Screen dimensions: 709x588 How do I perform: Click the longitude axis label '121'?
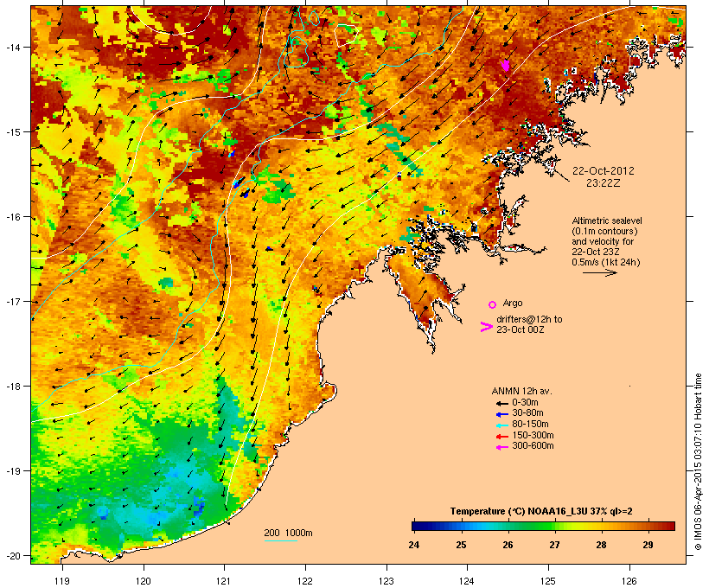click(x=224, y=581)
